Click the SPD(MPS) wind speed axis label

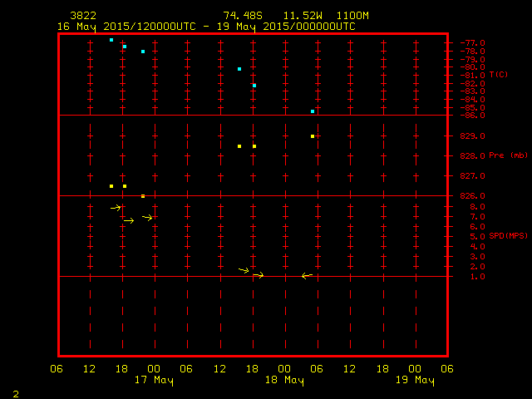coord(507,236)
